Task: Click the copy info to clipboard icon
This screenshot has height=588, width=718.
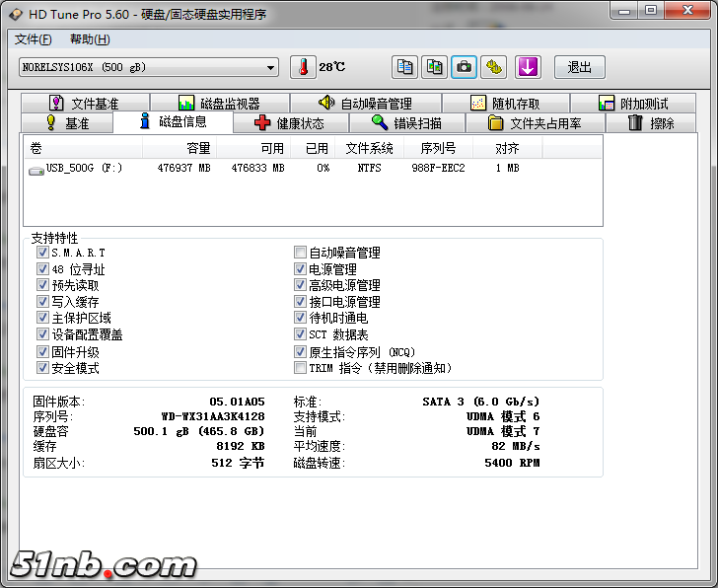Action: point(404,67)
